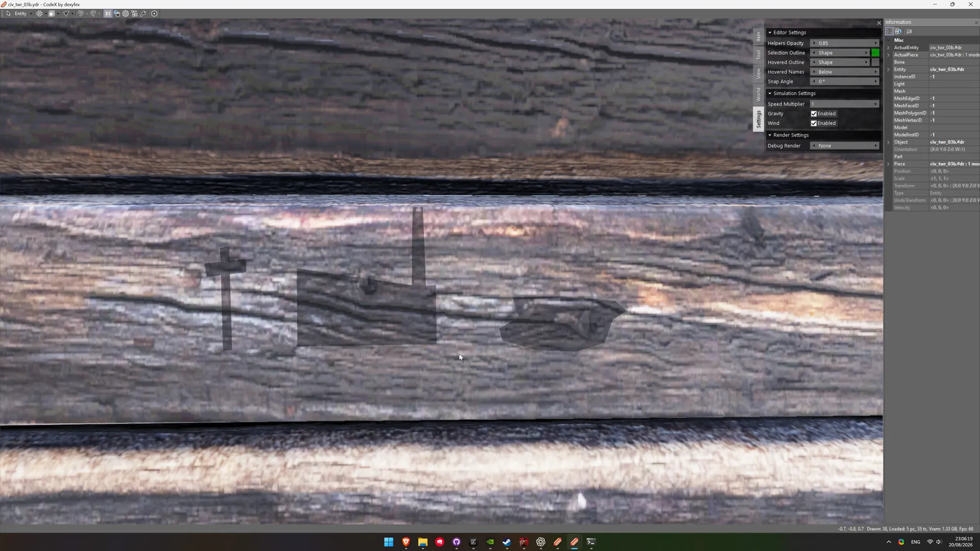Viewport: 980px width, 551px height.
Task: Cycle Debug Render None to next option
Action: (876, 146)
